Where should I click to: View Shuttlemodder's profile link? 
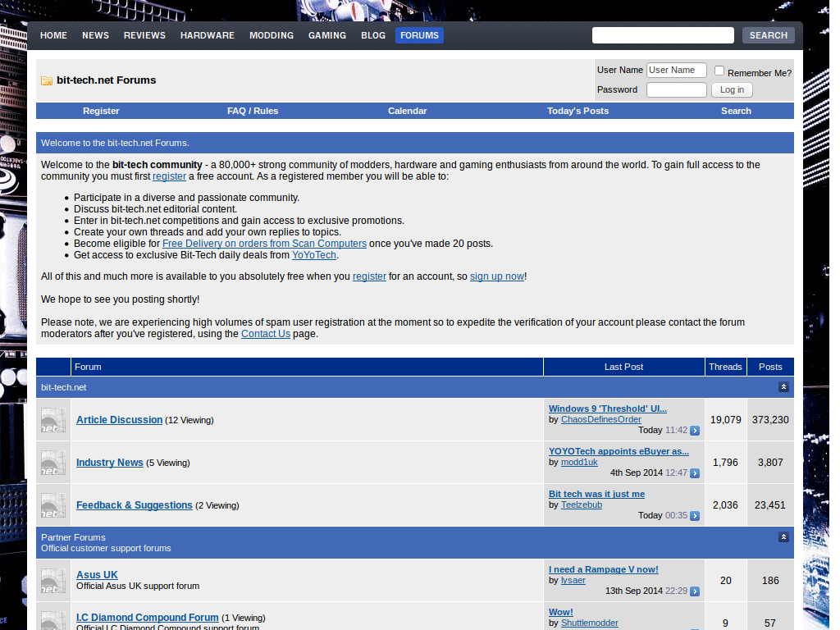[x=589, y=623]
